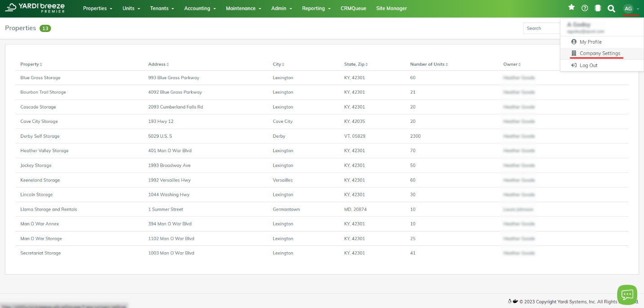Click the star favorites icon

[x=572, y=8]
